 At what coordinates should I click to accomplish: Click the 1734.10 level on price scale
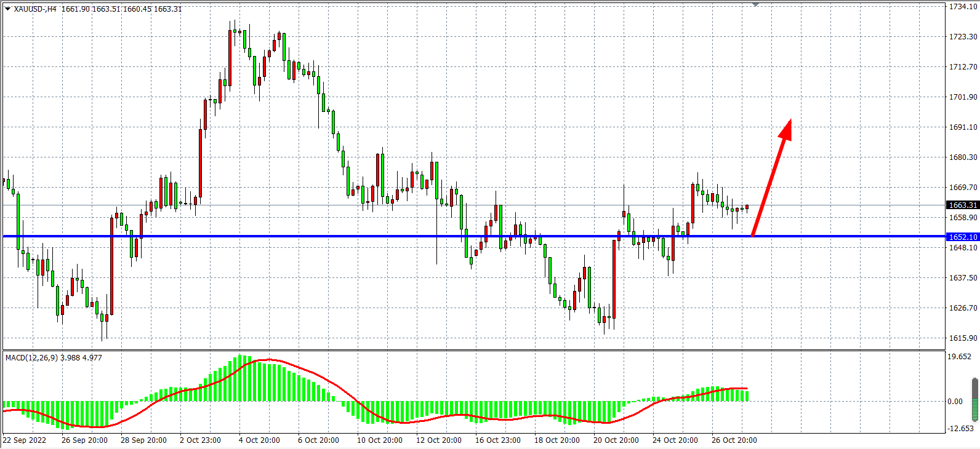[x=963, y=7]
